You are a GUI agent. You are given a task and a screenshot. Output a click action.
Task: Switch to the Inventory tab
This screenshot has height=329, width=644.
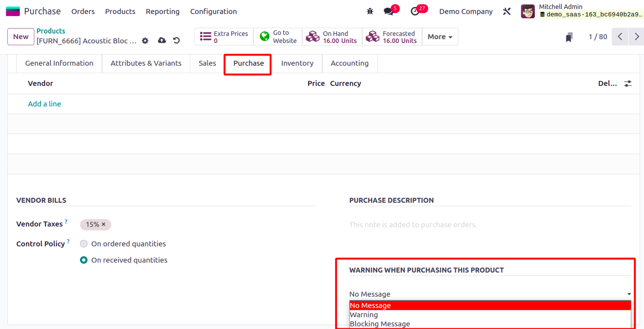[x=297, y=63]
